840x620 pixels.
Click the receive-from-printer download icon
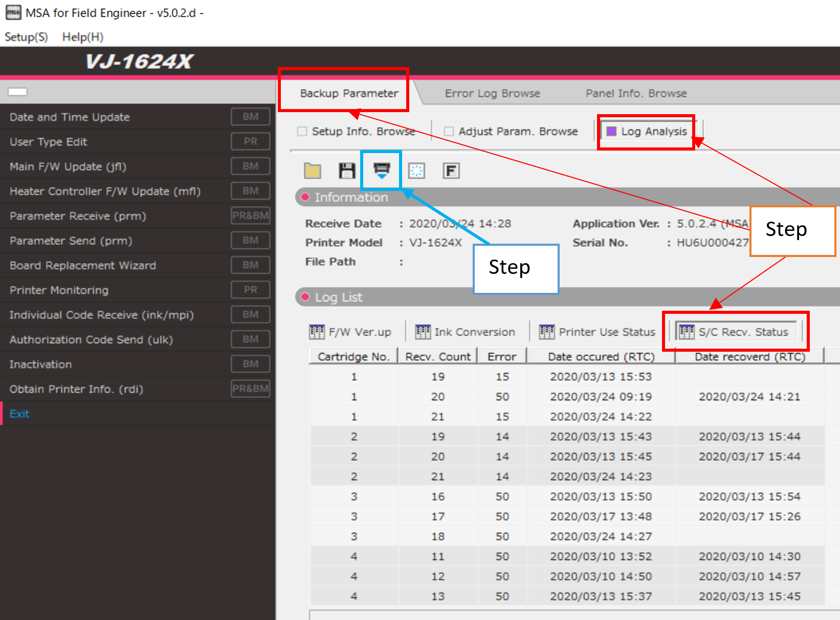[382, 170]
